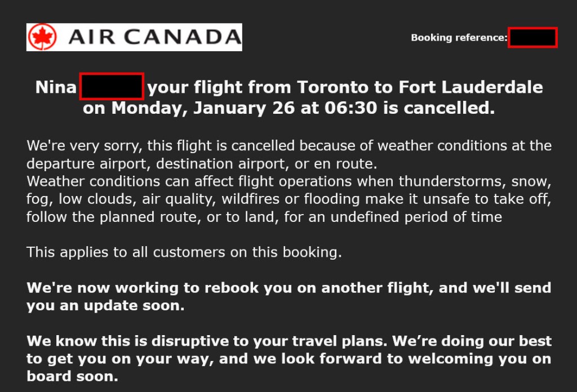Click the redacted box after "Nina"
The image size is (577, 392).
(112, 87)
